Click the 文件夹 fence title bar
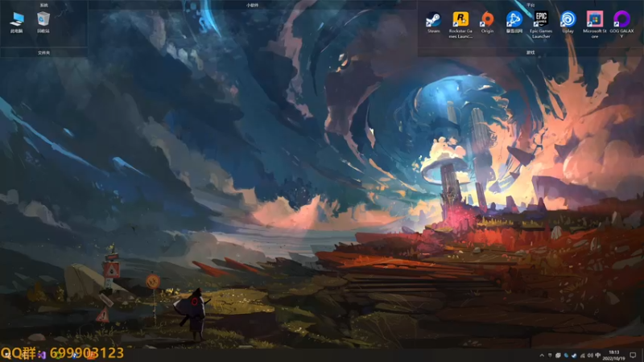 pyautogui.click(x=44, y=52)
